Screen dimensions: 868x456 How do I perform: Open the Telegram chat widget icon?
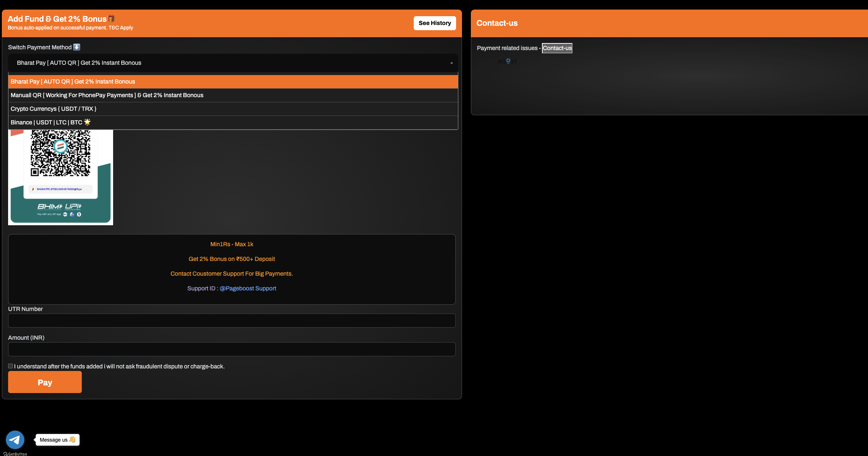[15, 439]
